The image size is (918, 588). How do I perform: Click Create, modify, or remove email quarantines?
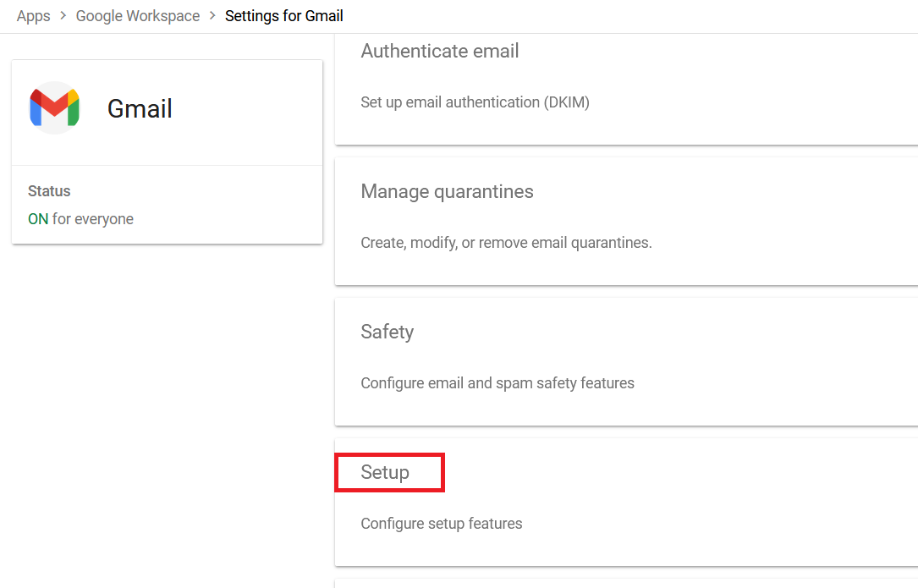[506, 243]
